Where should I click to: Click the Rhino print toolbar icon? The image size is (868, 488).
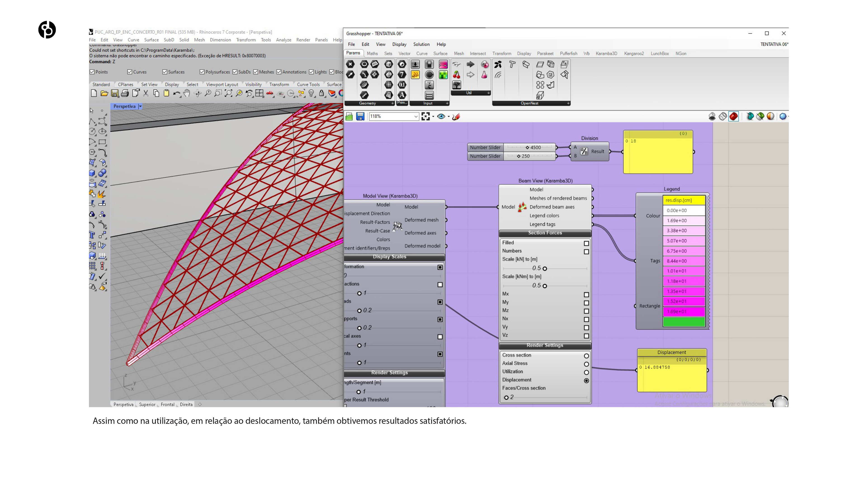[x=125, y=93]
